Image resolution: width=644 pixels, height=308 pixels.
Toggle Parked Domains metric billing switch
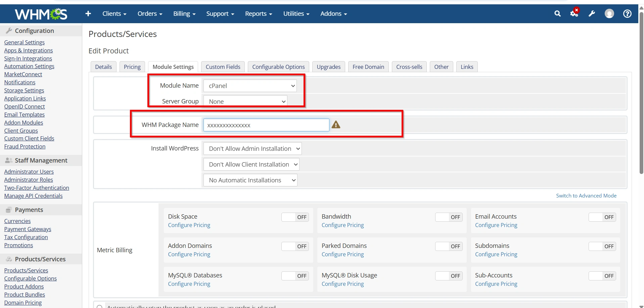tap(449, 246)
